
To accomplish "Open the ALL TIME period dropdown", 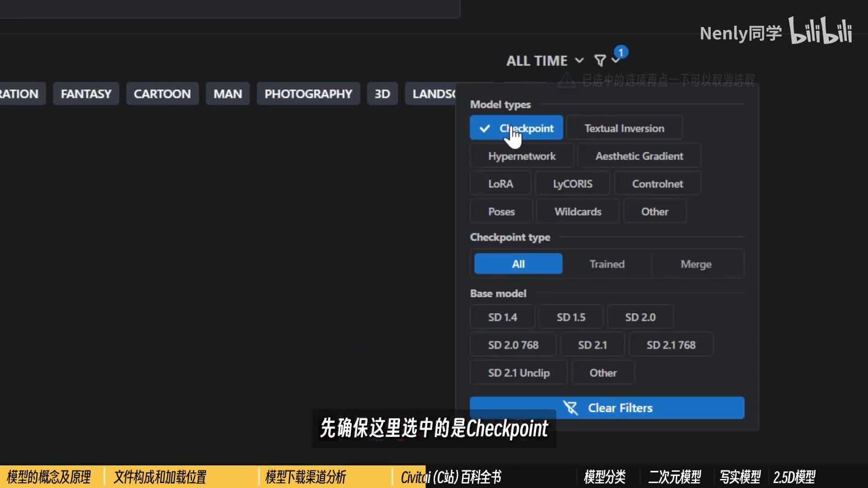I will [537, 61].
